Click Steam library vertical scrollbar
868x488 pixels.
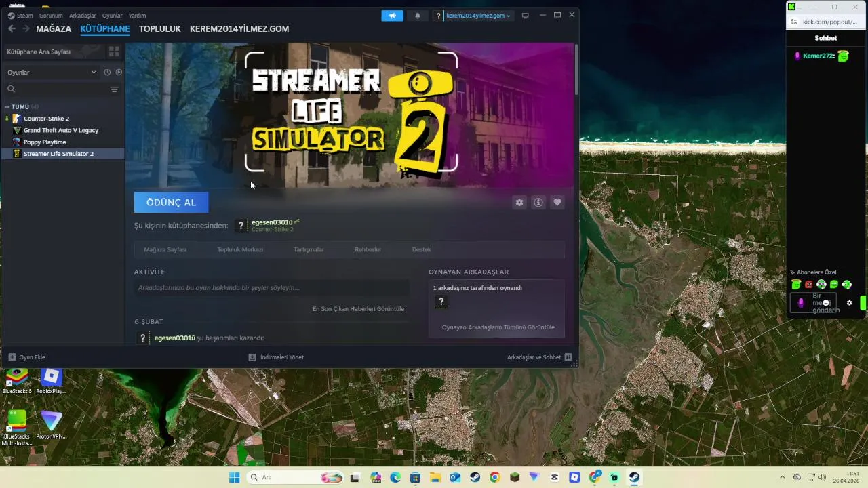point(576,69)
